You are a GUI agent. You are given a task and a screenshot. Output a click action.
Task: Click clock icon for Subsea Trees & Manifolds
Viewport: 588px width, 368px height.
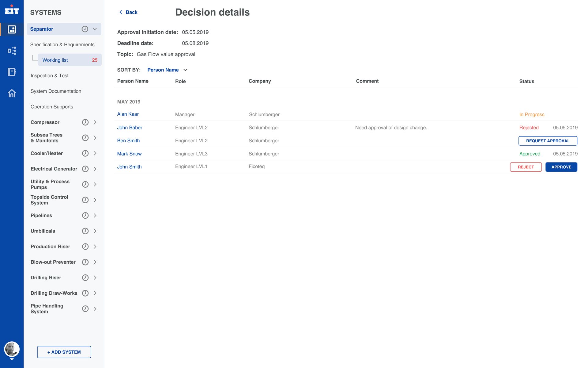[85, 138]
